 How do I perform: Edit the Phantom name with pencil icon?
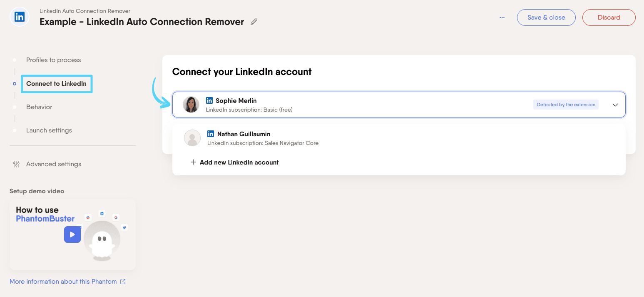254,22
